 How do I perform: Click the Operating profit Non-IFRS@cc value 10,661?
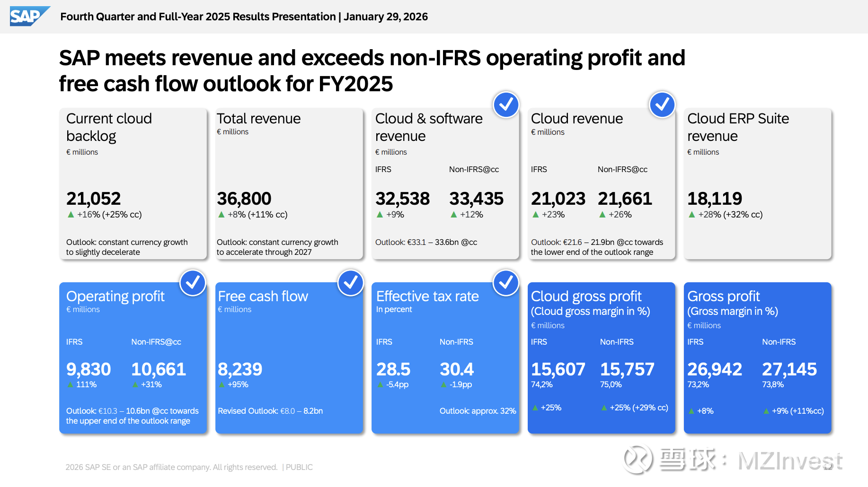click(159, 369)
